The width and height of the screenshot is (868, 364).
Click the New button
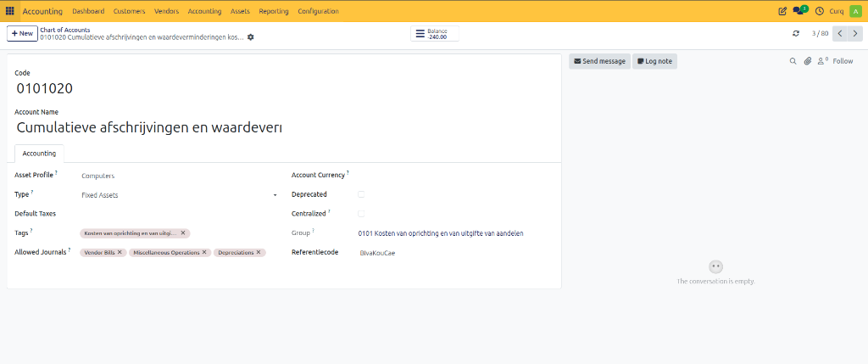point(22,33)
